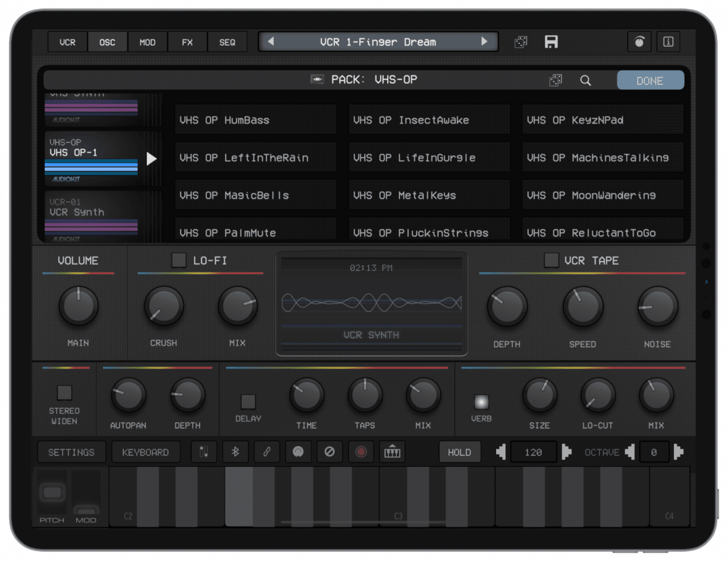728x562 pixels.
Task: Select the VHS OP MetalKeys preset
Action: click(x=430, y=195)
